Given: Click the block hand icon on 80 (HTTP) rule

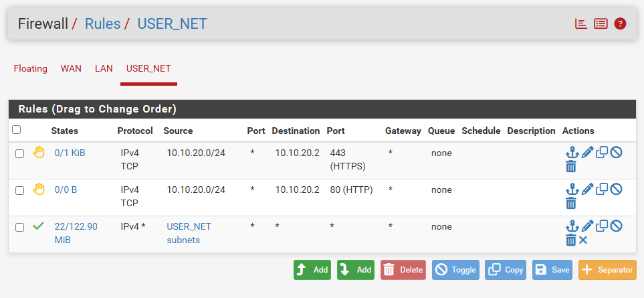Looking at the screenshot, I should pos(38,190).
